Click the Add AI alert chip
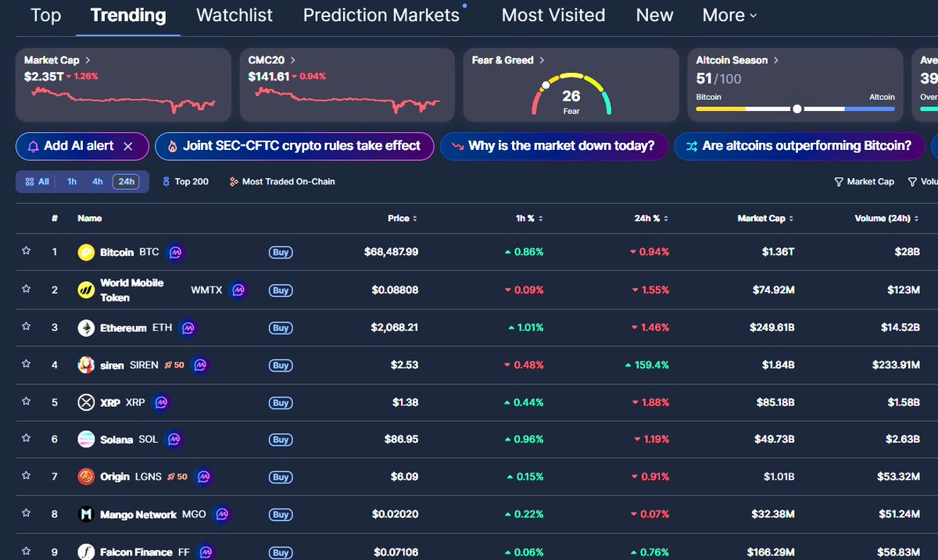 click(x=81, y=146)
